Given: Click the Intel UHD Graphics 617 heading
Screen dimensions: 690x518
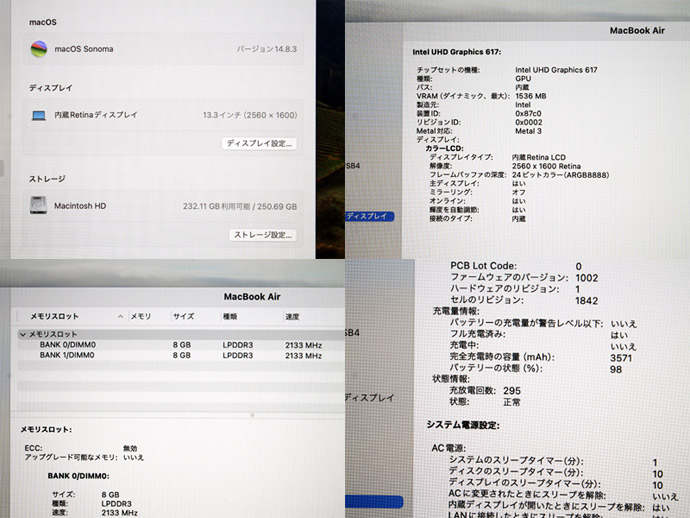Looking at the screenshot, I should (456, 52).
